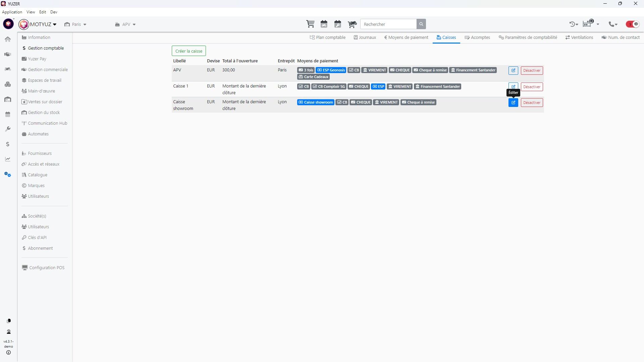Click the motorcycle cart icon
Viewport: 644px width, 362px height.
(x=352, y=24)
